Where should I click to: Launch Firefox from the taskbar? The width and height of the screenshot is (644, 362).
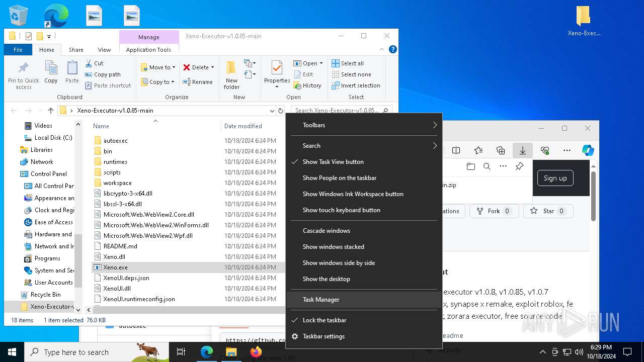pos(256,352)
